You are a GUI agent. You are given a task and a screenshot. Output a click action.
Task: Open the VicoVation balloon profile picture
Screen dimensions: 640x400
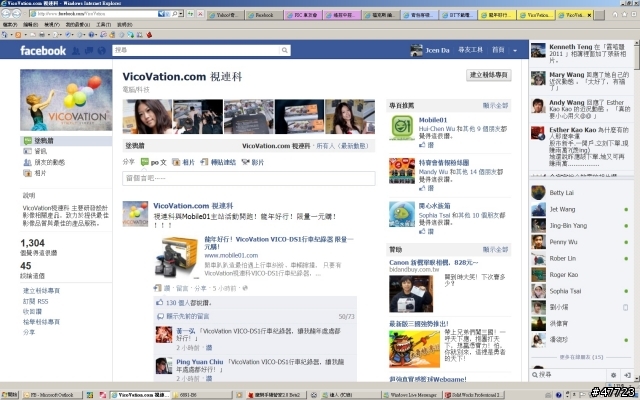66,100
